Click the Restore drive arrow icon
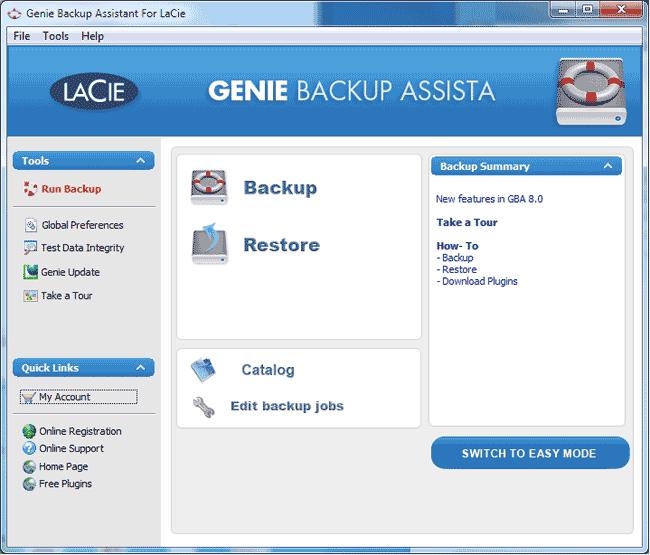The width and height of the screenshot is (650, 555). [x=210, y=245]
